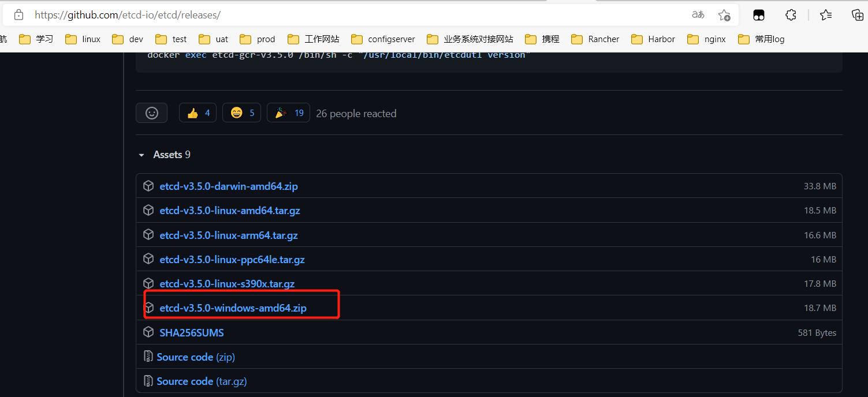868x397 pixels.
Task: Click package icon beside linux-amd64.tar.gz
Action: click(x=148, y=210)
